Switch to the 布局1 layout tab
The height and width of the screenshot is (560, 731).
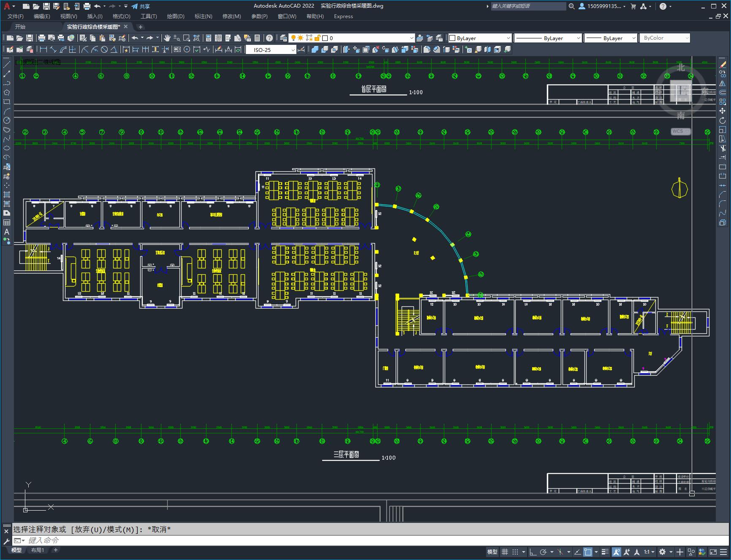point(37,550)
